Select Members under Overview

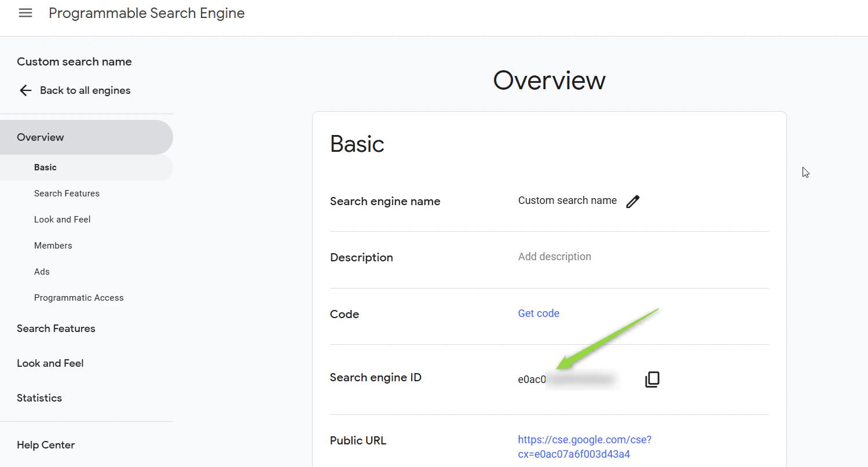tap(53, 245)
